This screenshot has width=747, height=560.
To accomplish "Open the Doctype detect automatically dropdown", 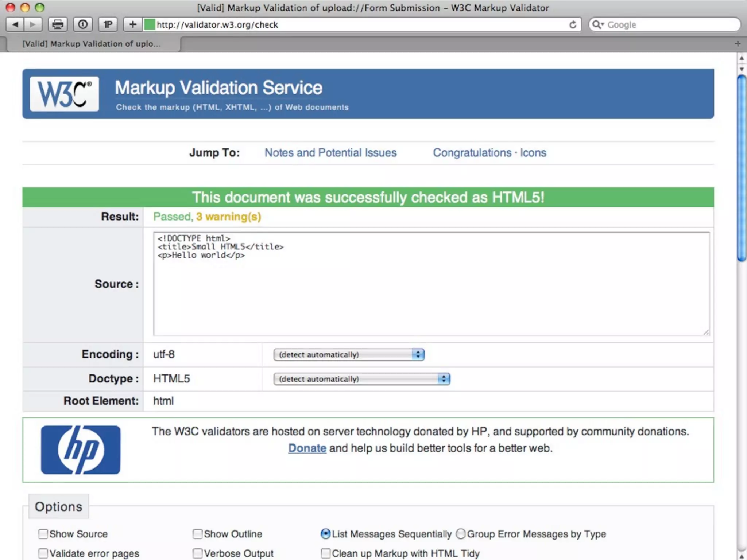I will tap(361, 379).
